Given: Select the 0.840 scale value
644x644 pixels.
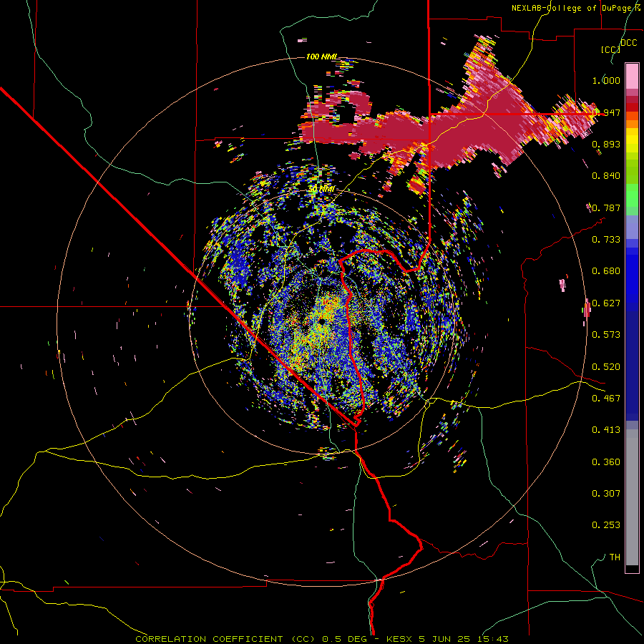Looking at the screenshot, I should point(606,176).
